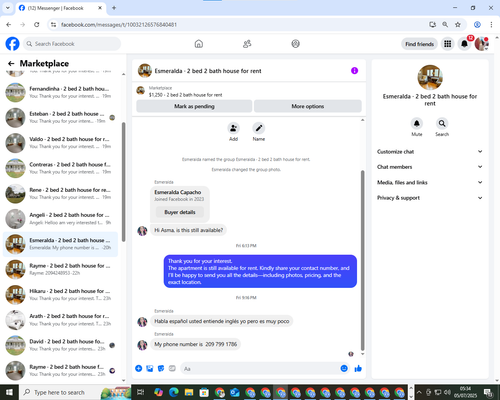The height and width of the screenshot is (400, 500).
Task: Choose a sticker icon in composer
Action: click(161, 368)
